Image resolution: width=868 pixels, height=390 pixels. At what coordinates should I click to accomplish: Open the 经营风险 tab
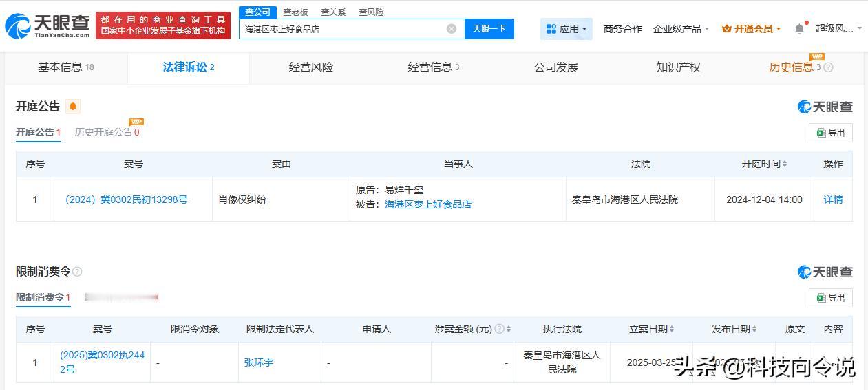[310, 67]
